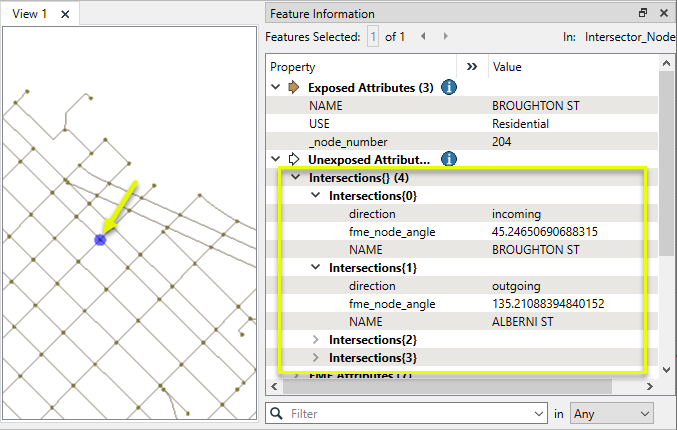Image resolution: width=677 pixels, height=430 pixels.
Task: Expand the Intersections{3} node
Action: [x=316, y=358]
